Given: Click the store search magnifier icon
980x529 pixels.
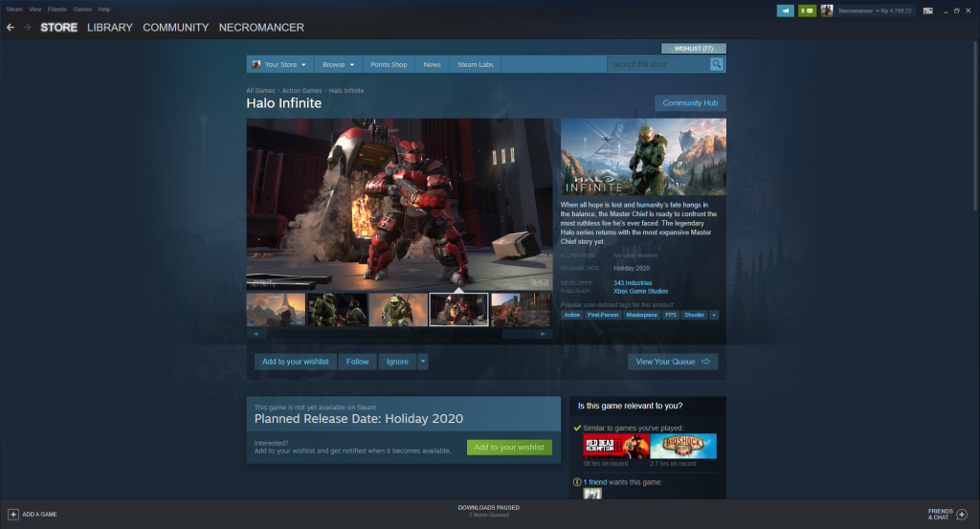Looking at the screenshot, I should pyautogui.click(x=717, y=64).
